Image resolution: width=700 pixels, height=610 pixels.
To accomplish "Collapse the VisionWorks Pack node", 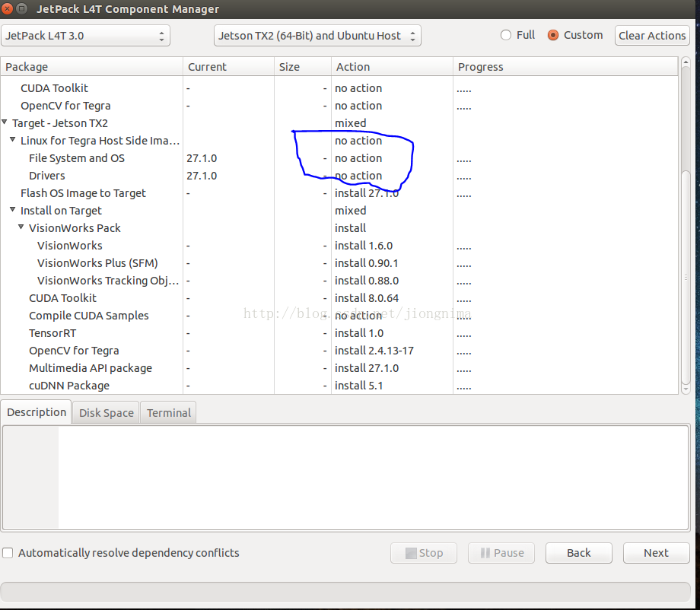I will (21, 227).
